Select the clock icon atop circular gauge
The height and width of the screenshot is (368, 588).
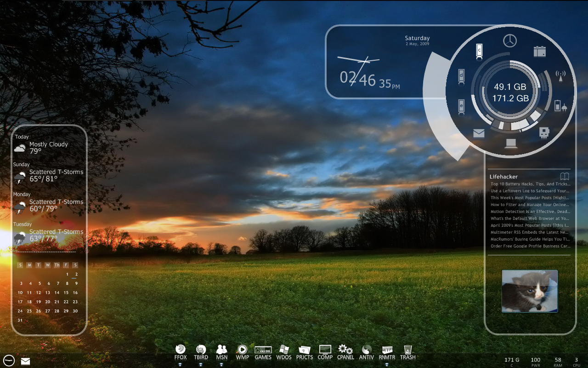click(509, 40)
